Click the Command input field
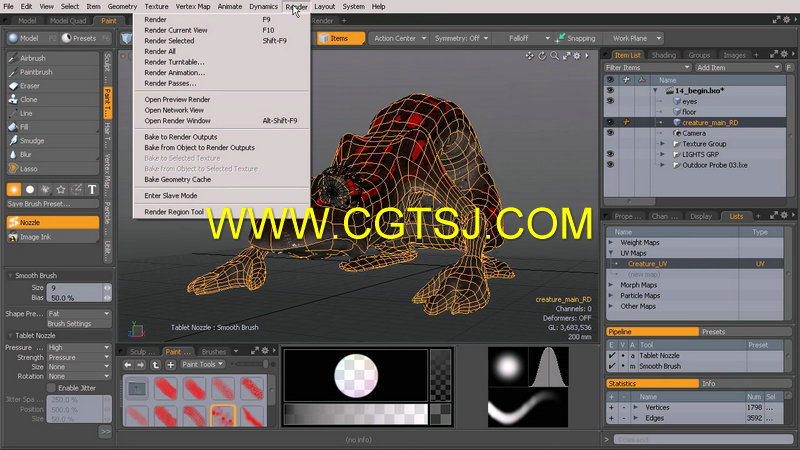 pos(703,439)
